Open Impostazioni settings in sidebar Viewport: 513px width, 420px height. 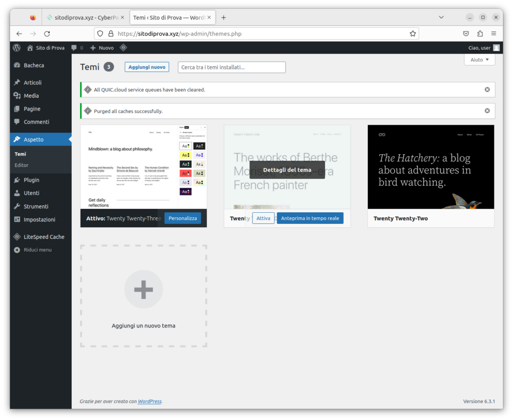pyautogui.click(x=39, y=220)
